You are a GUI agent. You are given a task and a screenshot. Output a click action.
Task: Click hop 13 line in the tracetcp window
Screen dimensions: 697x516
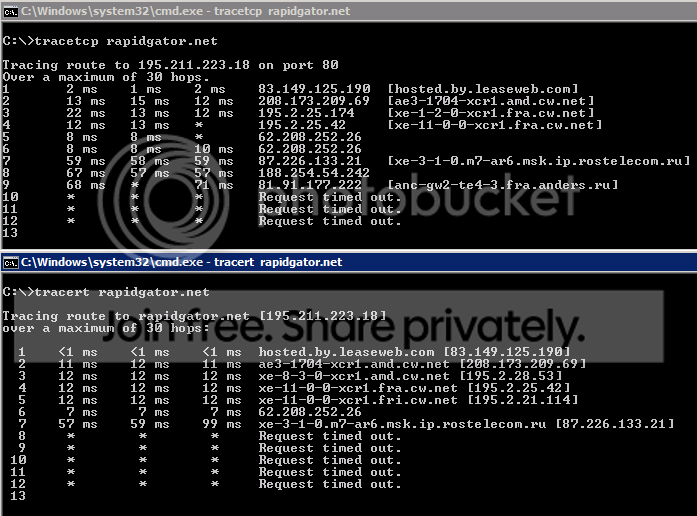point(10,232)
